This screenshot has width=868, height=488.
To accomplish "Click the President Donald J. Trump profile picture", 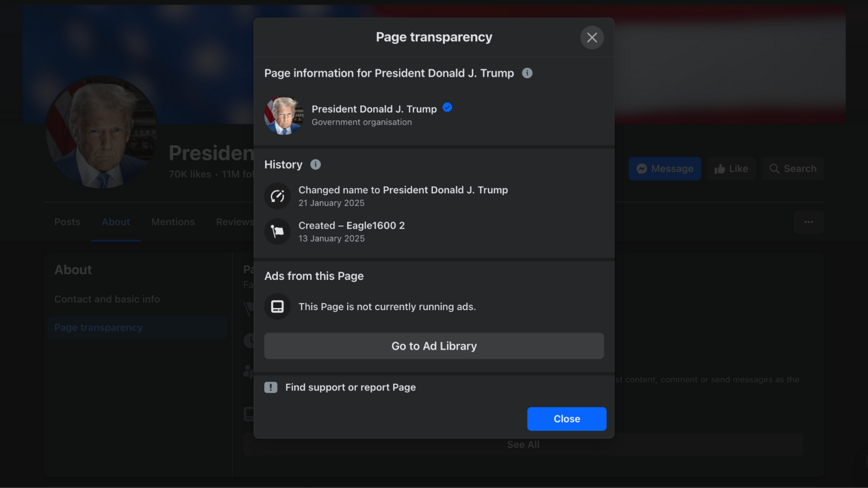I will click(x=283, y=116).
